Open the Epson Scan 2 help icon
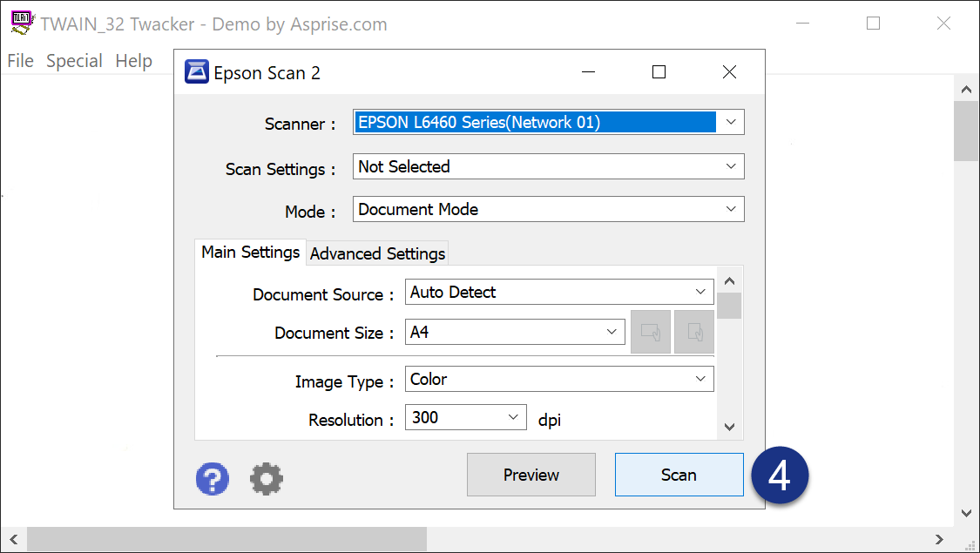Image resolution: width=980 pixels, height=553 pixels. pyautogui.click(x=213, y=479)
